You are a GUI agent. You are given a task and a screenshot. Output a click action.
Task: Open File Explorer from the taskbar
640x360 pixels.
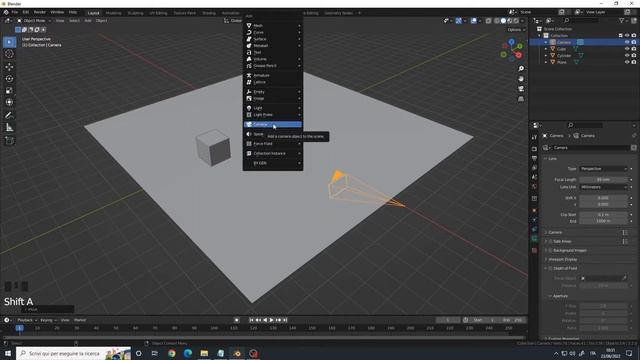click(x=204, y=353)
